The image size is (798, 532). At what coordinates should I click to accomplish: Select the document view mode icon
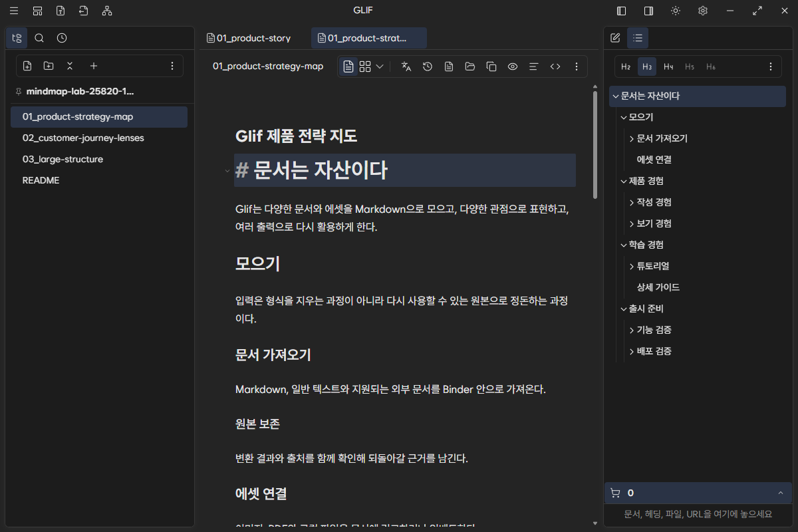[348, 66]
